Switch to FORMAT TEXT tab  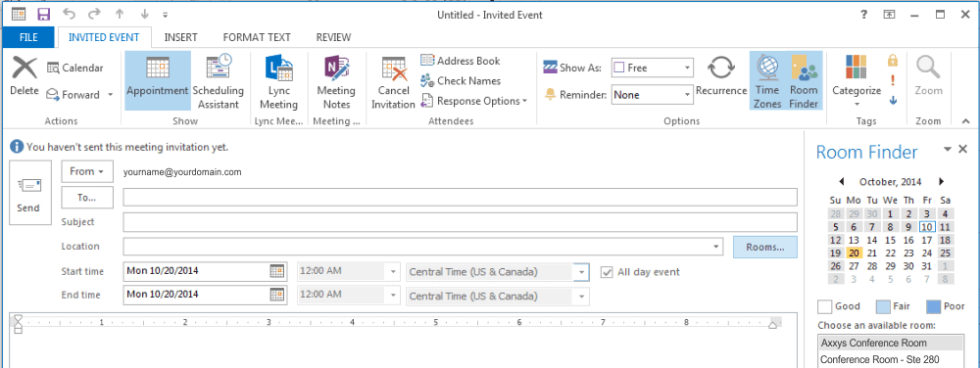[257, 37]
